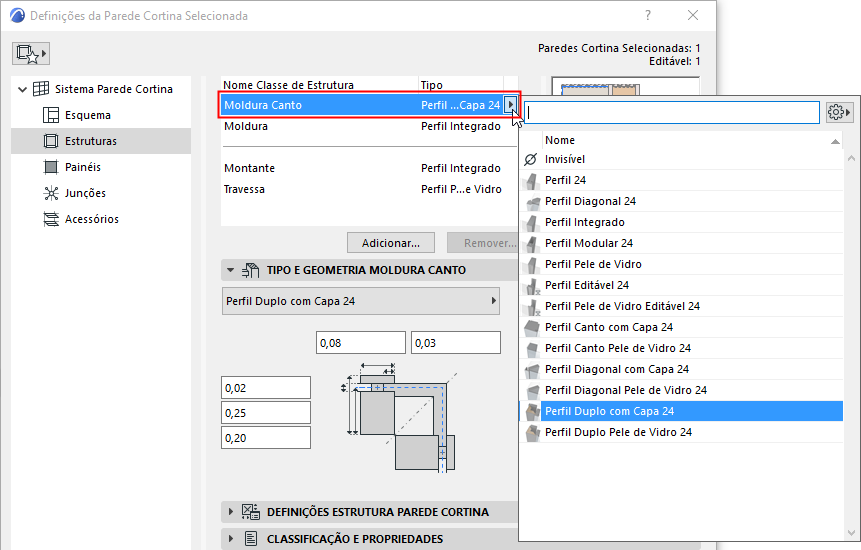Expand Classificação e Propriedades section
861x550 pixels.
(x=231, y=538)
